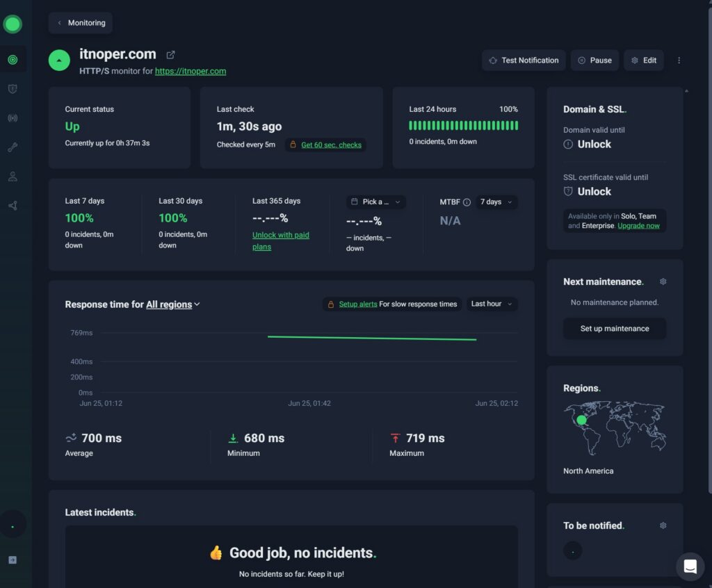Screen dimensions: 712x588
Task: Click the Upgrade now link
Action: pos(638,226)
